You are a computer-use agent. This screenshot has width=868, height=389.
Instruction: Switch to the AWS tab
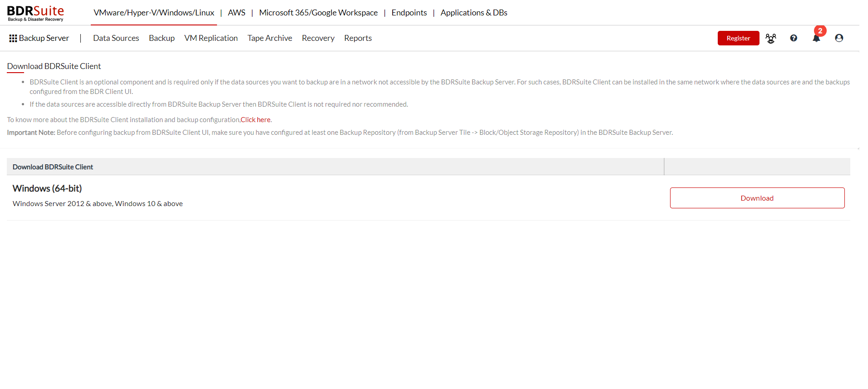(x=237, y=13)
